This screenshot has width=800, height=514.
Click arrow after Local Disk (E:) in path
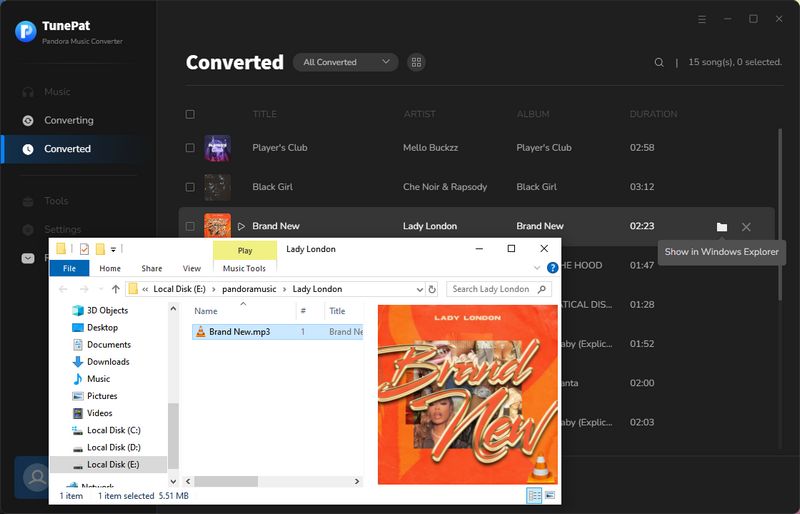(214, 289)
